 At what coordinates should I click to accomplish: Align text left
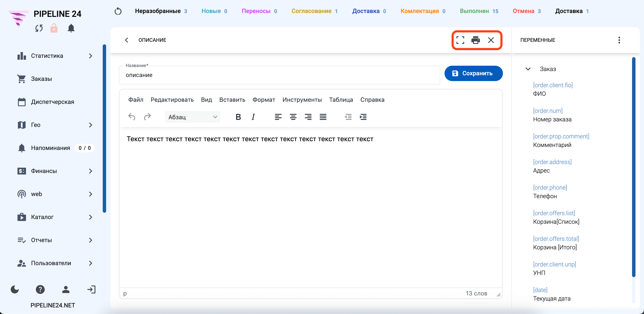pos(278,117)
